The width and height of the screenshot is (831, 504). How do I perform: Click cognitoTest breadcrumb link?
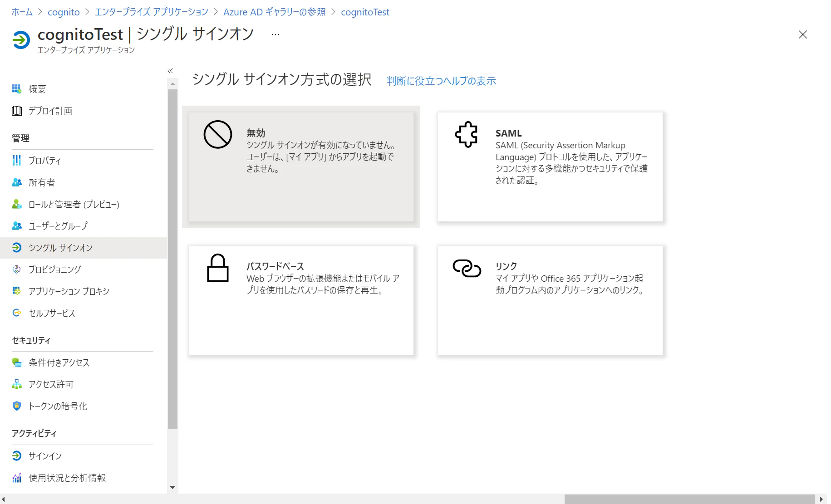tap(365, 12)
